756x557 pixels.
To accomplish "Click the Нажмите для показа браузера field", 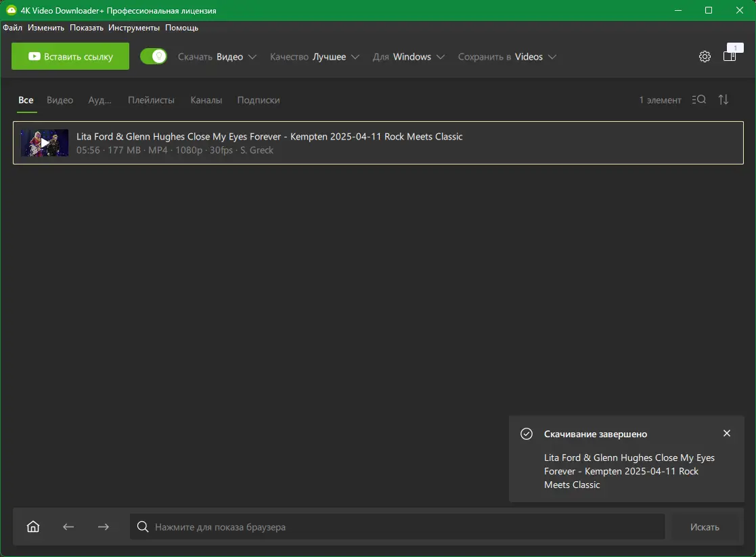I will [397, 527].
